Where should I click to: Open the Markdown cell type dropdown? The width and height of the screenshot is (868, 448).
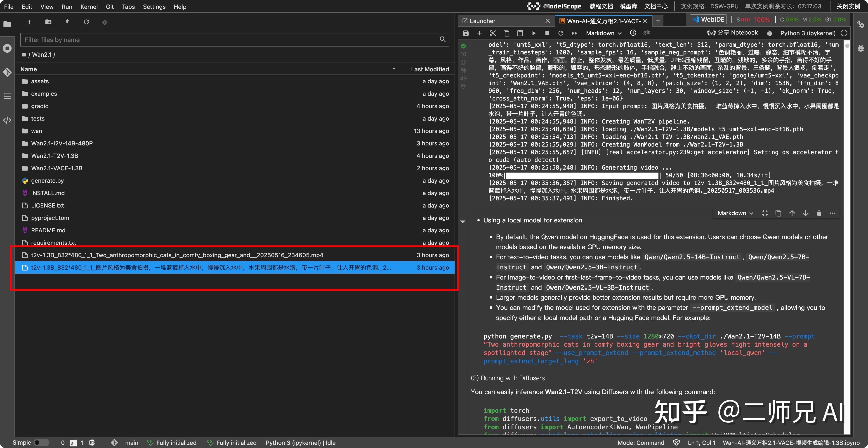(603, 33)
